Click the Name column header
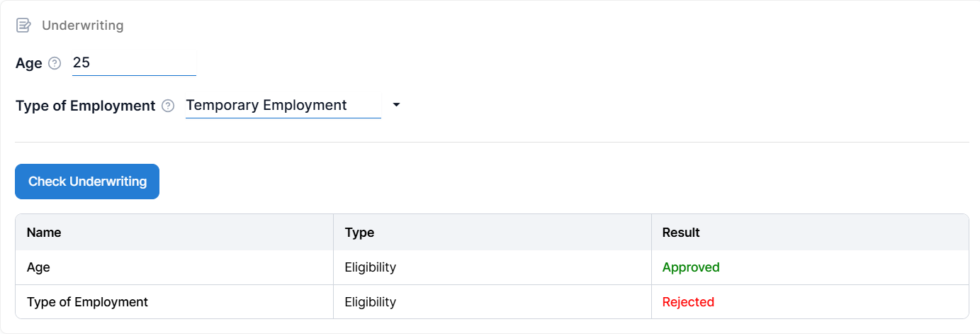Image resolution: width=980 pixels, height=334 pixels. click(x=44, y=233)
